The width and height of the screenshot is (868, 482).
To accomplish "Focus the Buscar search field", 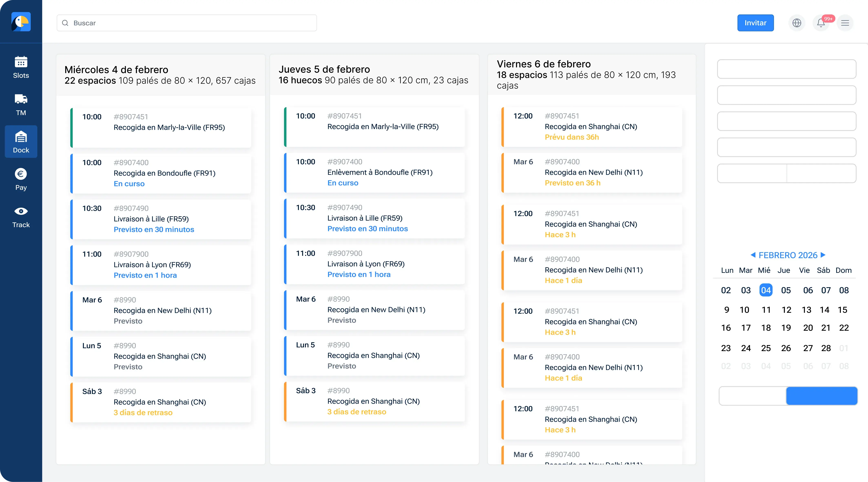I will point(187,23).
